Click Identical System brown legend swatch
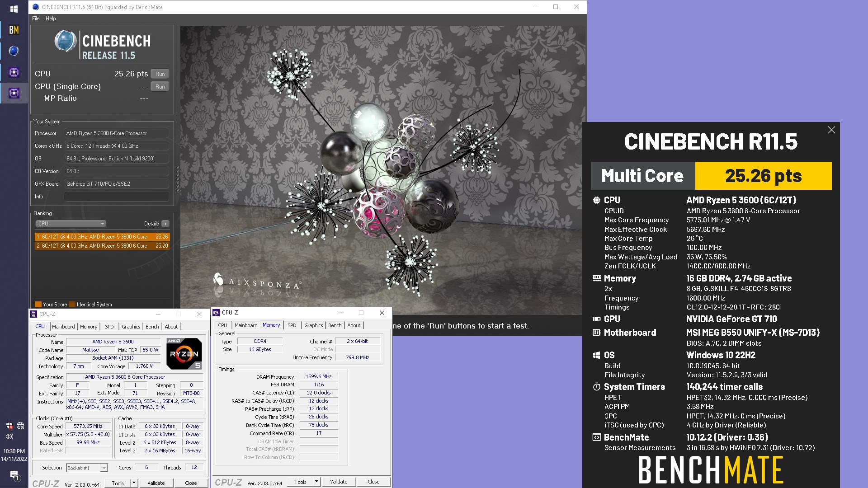 click(72, 305)
